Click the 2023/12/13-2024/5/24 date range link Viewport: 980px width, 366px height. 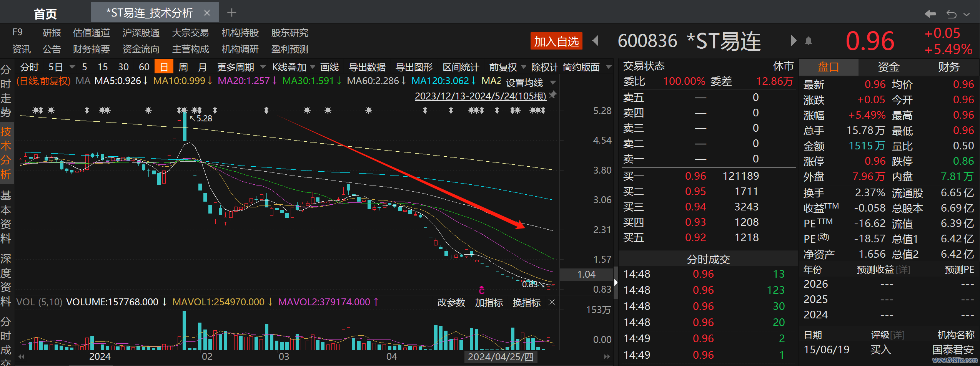480,96
